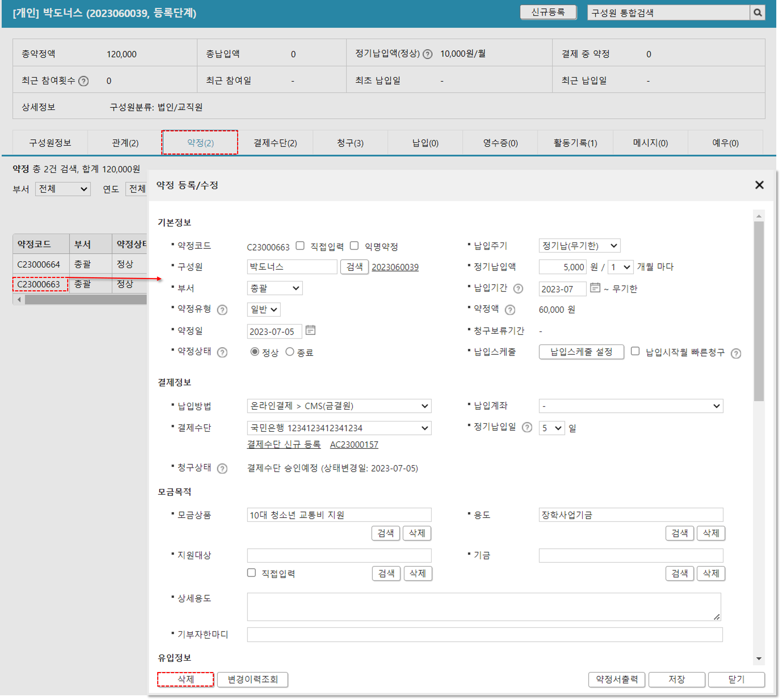Click help icon next to 청구상태

[x=222, y=469]
